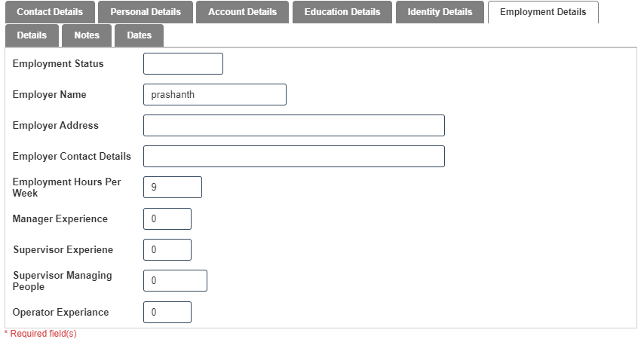Select the Education Details tab
The height and width of the screenshot is (342, 644).
pyautogui.click(x=342, y=12)
